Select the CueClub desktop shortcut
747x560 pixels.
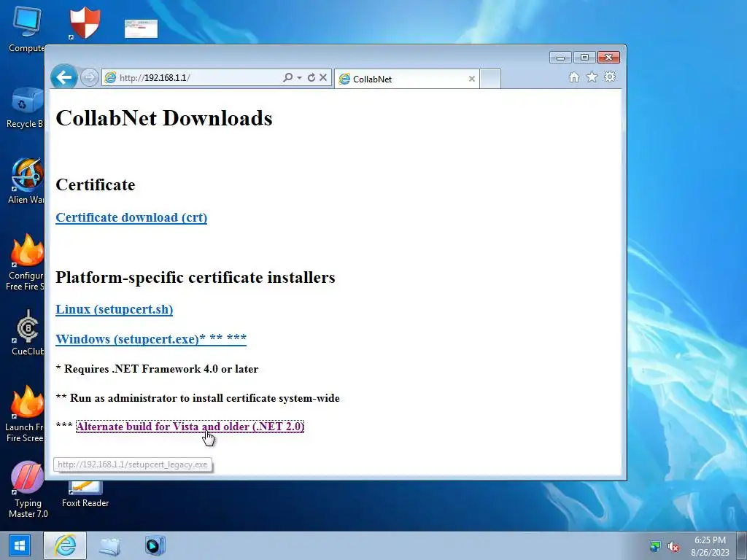click(28, 332)
